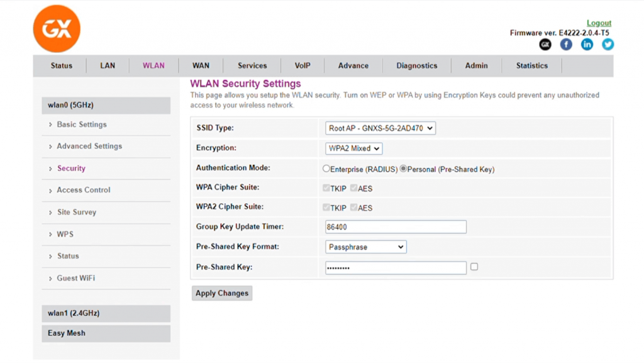Switch to the Diagnostics tab
644x363 pixels.
(416, 65)
